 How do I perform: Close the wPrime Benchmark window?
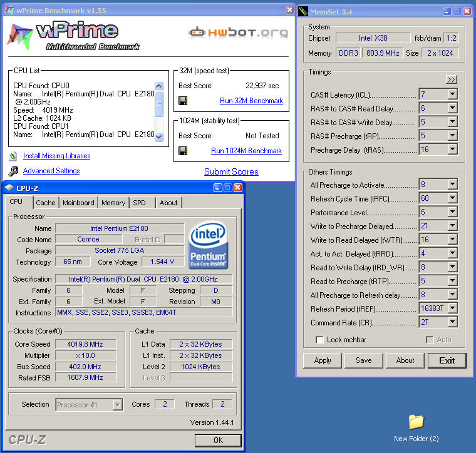[289, 10]
